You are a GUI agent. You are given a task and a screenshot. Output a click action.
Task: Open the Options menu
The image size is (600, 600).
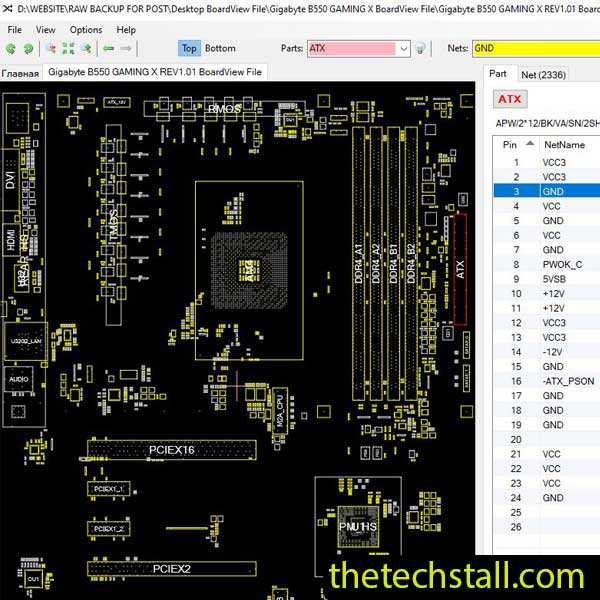tap(86, 30)
